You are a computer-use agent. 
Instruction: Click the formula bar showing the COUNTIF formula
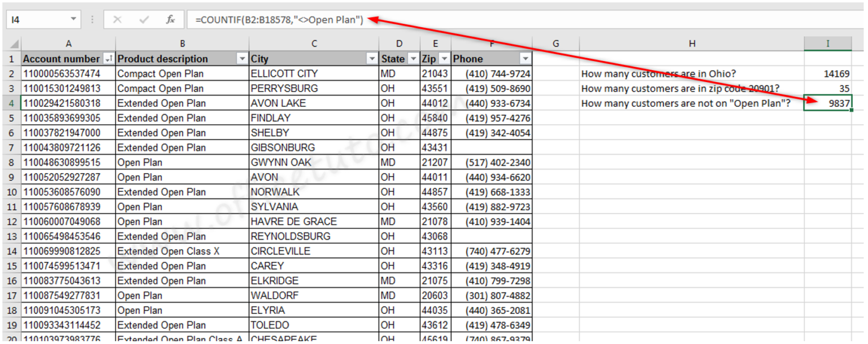(283, 19)
